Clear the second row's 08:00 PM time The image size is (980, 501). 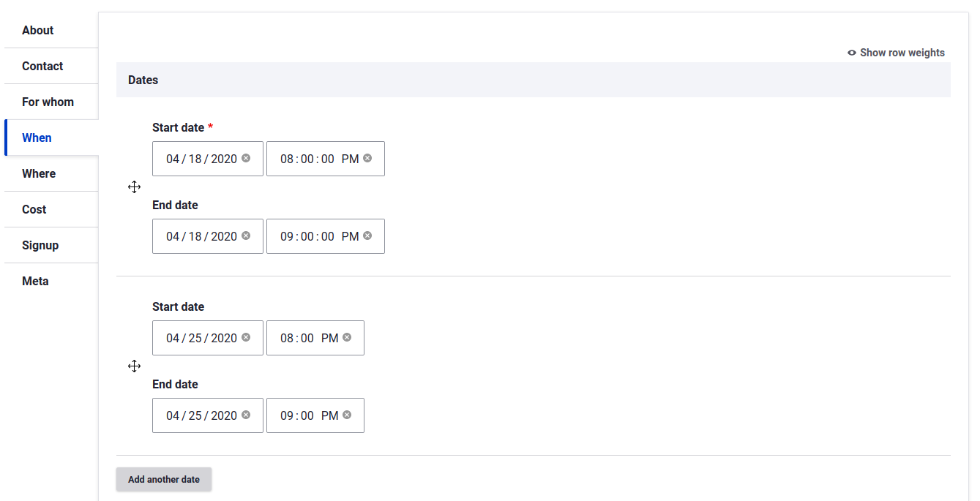coord(348,337)
